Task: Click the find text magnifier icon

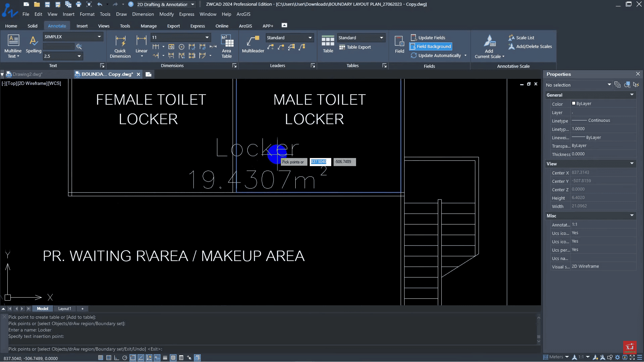Action: [79, 46]
